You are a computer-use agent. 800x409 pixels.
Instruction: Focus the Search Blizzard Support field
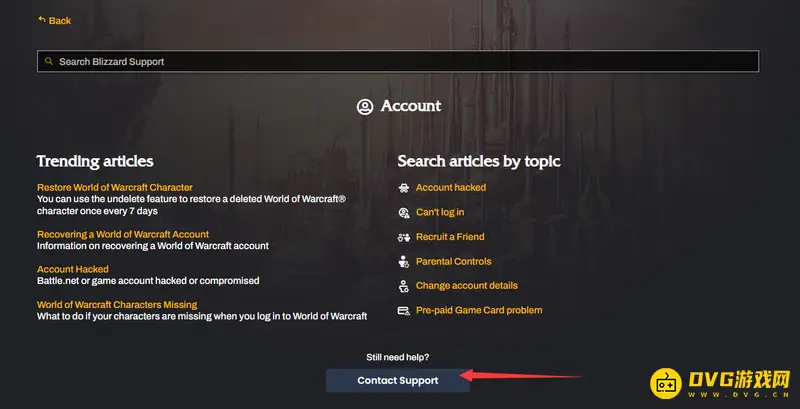pyautogui.click(x=398, y=61)
